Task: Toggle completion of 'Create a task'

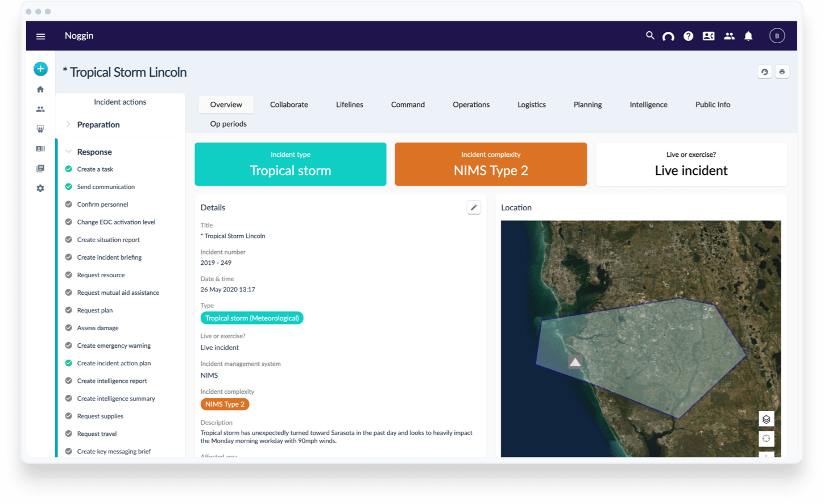Action: [68, 169]
